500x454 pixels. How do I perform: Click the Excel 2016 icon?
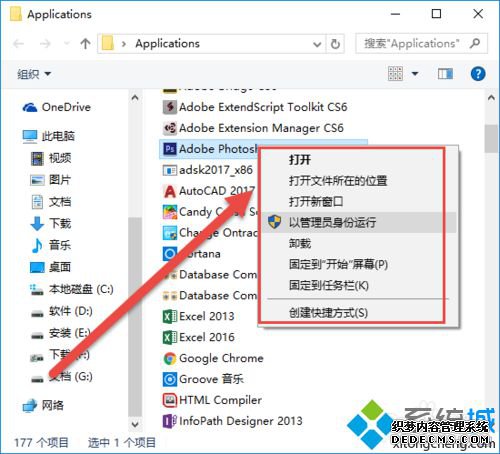pyautogui.click(x=170, y=337)
